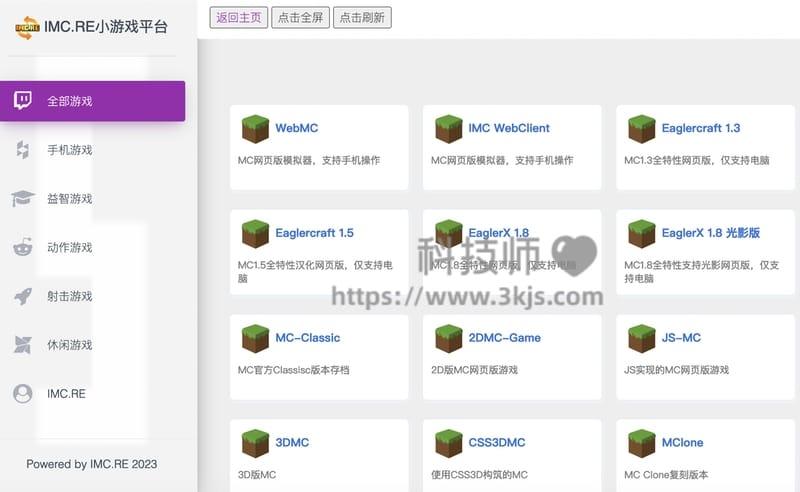The height and width of the screenshot is (492, 800).
Task: Open the EaglerX 1.8 光影版 link
Action: tap(711, 233)
